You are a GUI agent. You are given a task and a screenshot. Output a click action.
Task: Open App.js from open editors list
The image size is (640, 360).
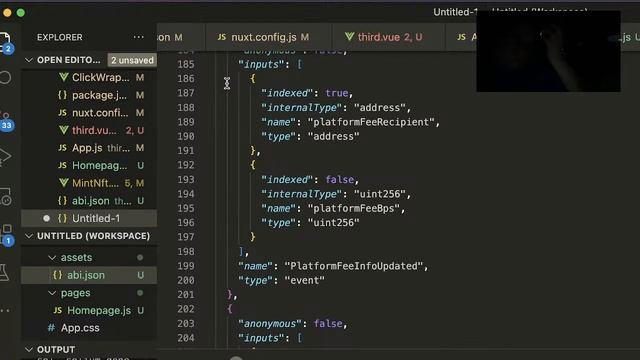(87, 148)
